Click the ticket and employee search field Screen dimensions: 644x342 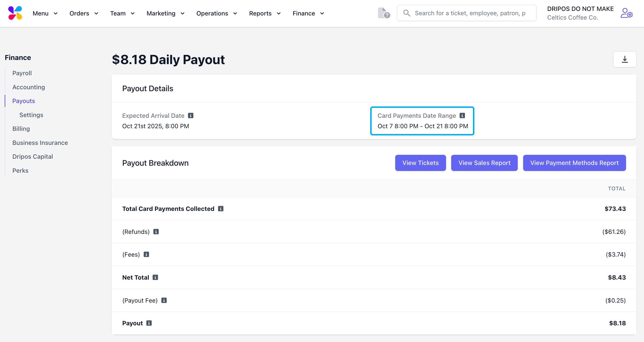click(470, 13)
